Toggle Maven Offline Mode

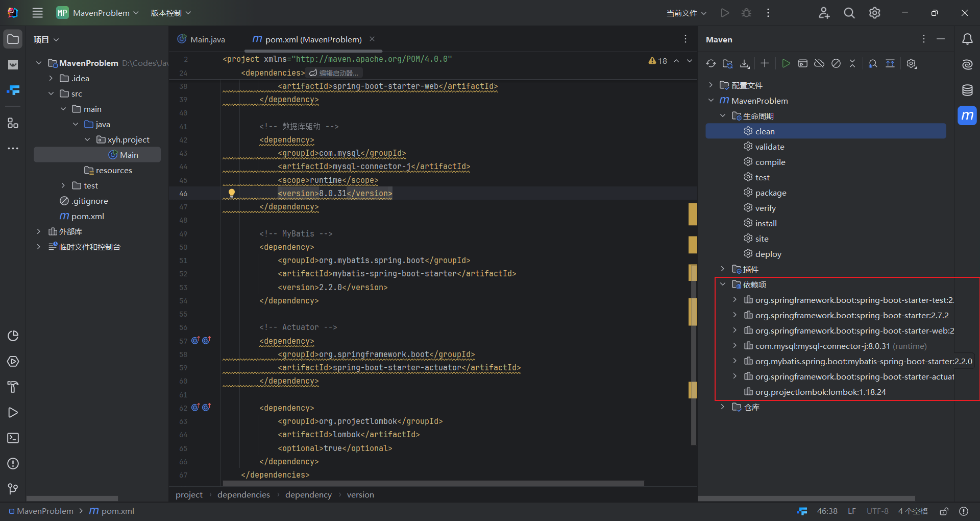pos(819,64)
